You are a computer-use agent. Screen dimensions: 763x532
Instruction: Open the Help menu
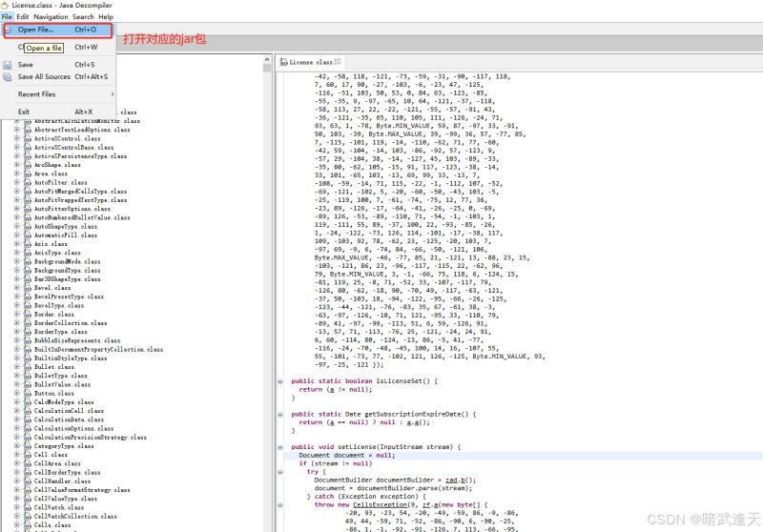coord(106,16)
